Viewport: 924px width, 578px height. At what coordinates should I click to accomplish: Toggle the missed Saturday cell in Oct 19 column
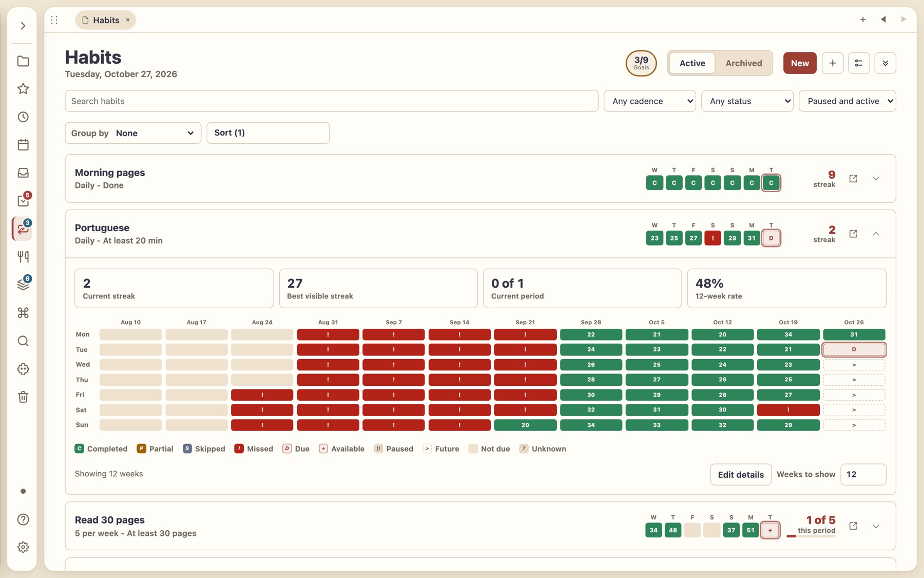point(788,410)
